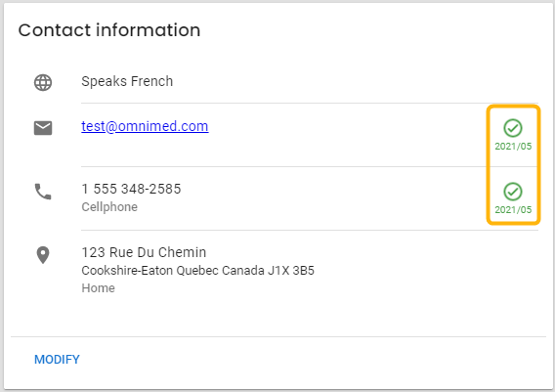Click the 2021/05 date under phone checkmark
The image size is (555, 392).
click(513, 210)
